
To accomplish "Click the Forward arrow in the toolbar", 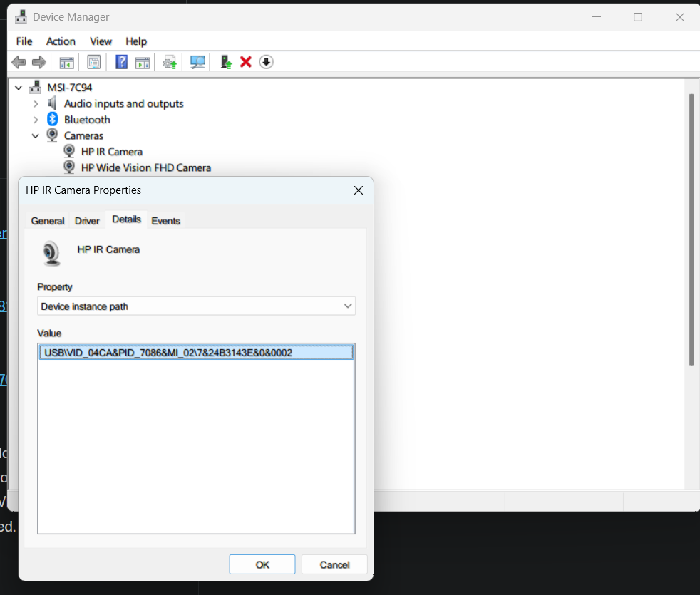I will pos(39,63).
